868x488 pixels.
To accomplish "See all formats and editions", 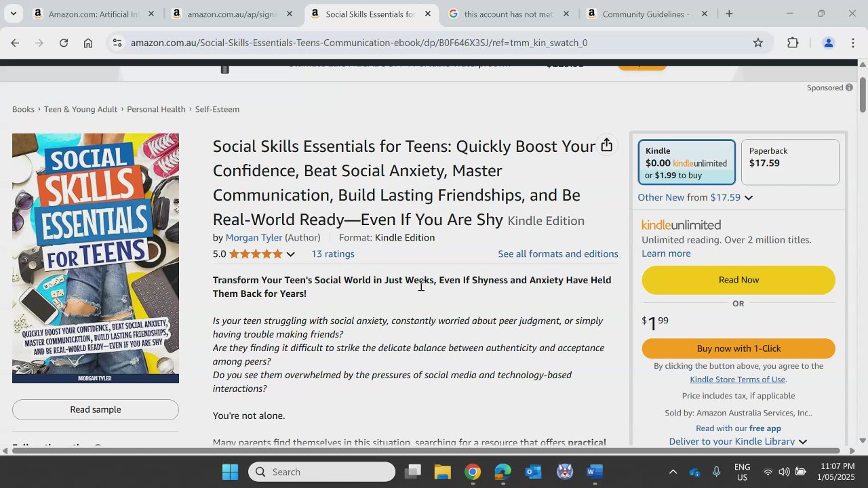I will (x=558, y=254).
